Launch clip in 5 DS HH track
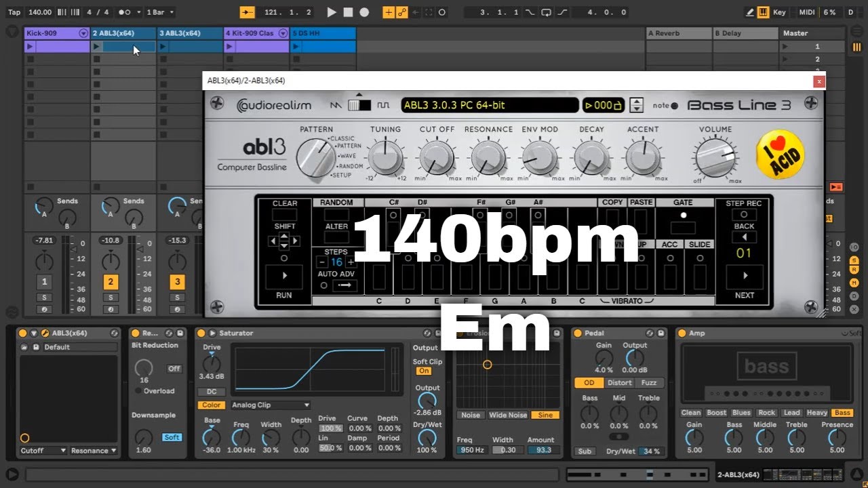868x488 pixels. tap(296, 47)
